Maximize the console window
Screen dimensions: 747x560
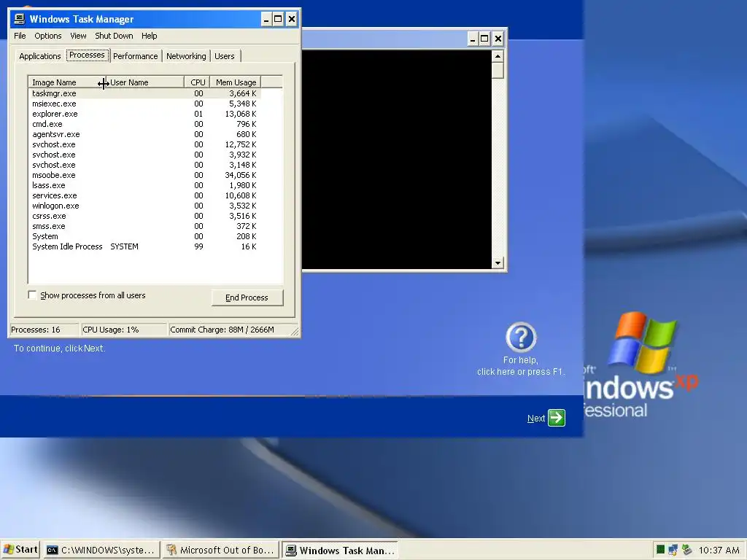484,39
